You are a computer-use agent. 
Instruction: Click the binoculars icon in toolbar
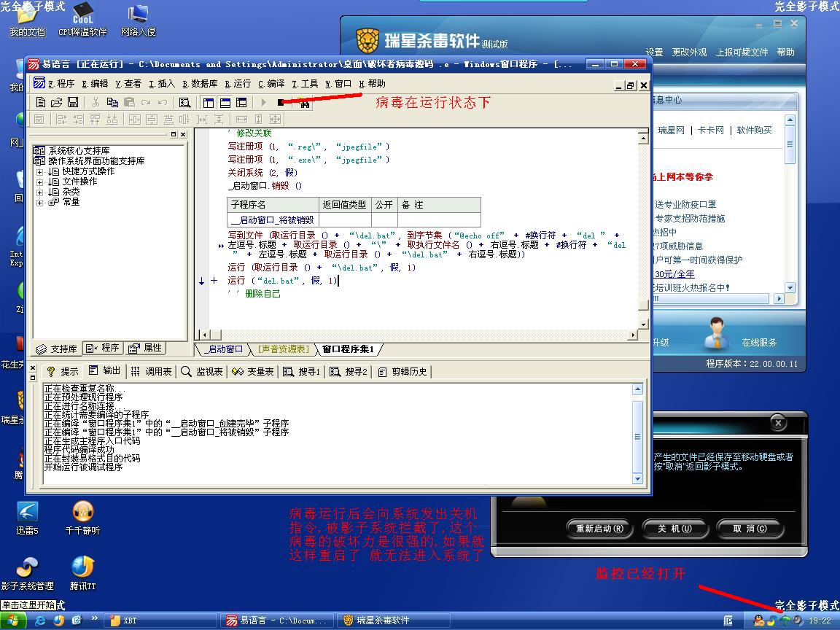(x=304, y=104)
